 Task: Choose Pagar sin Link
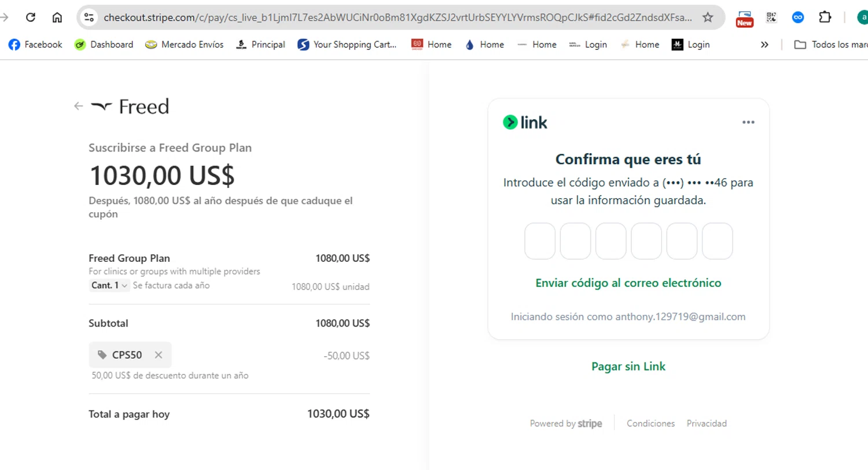pyautogui.click(x=628, y=367)
